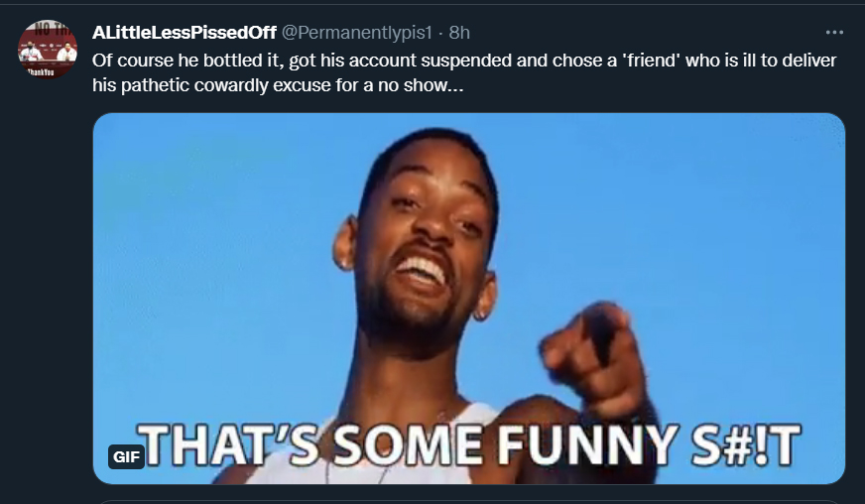Click the GIF badge on the media

pyautogui.click(x=126, y=456)
